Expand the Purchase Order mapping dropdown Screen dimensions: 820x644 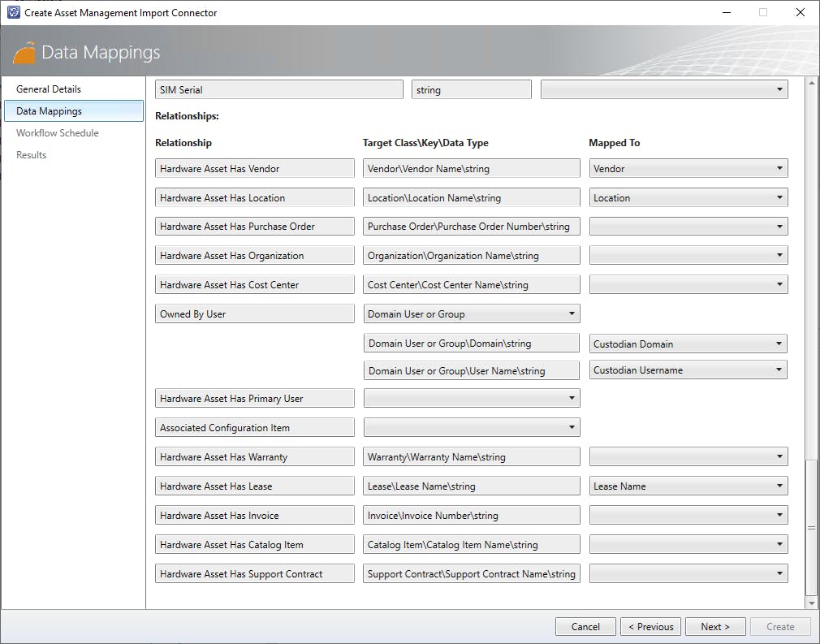tap(688, 227)
